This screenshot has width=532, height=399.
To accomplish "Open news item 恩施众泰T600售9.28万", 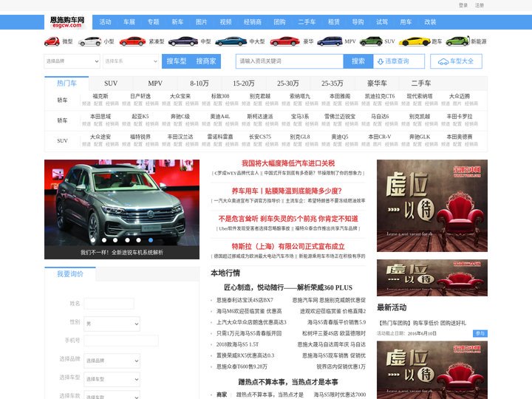I will click(242, 366).
